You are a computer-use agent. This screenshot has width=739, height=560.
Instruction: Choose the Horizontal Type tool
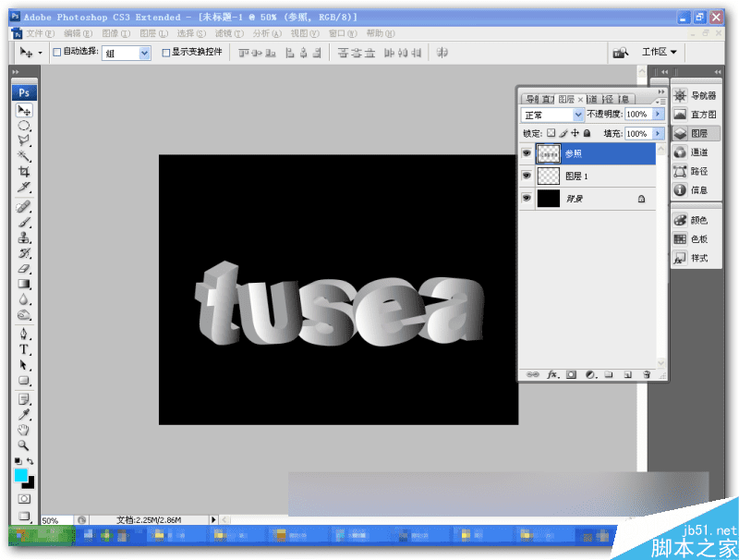(x=24, y=349)
